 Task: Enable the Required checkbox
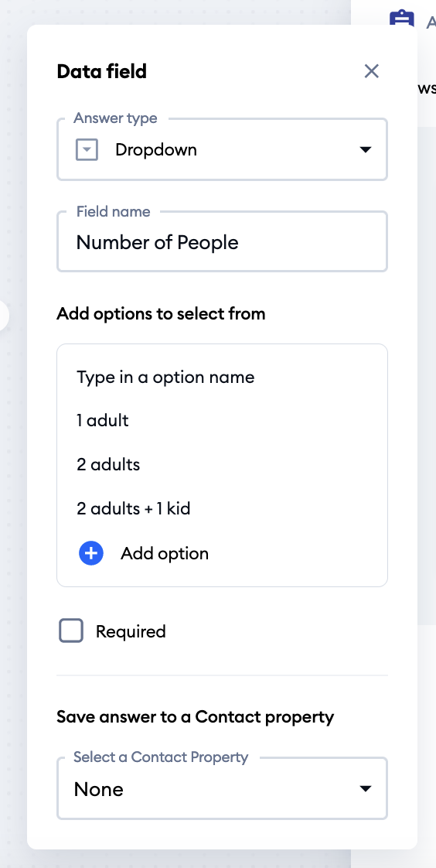(x=71, y=631)
